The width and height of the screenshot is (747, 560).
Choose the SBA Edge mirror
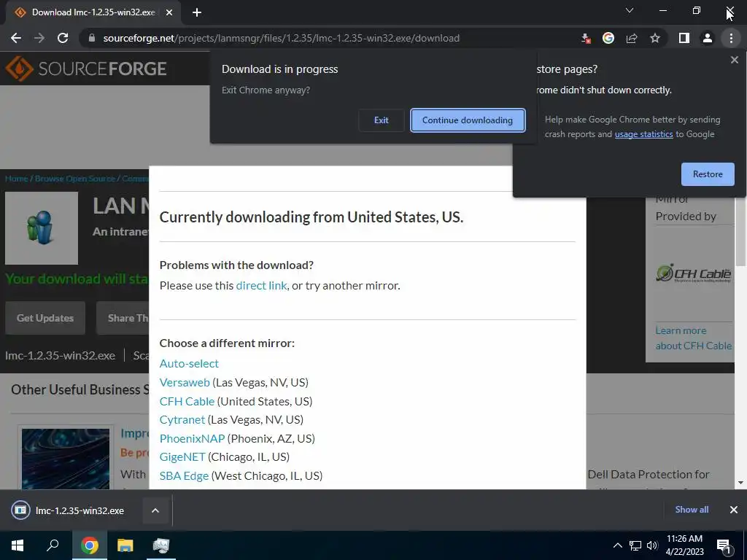click(184, 475)
